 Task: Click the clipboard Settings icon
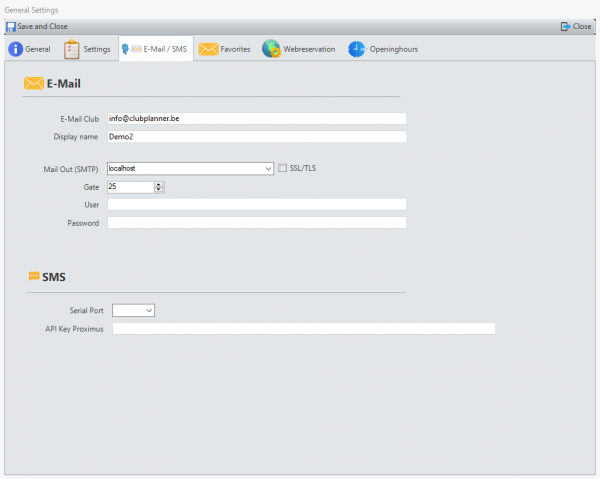pyautogui.click(x=72, y=49)
